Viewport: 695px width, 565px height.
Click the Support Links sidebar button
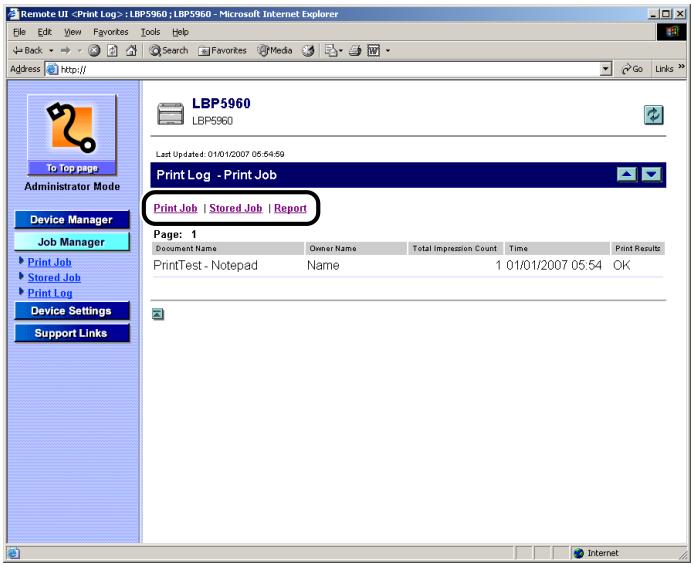tap(72, 333)
